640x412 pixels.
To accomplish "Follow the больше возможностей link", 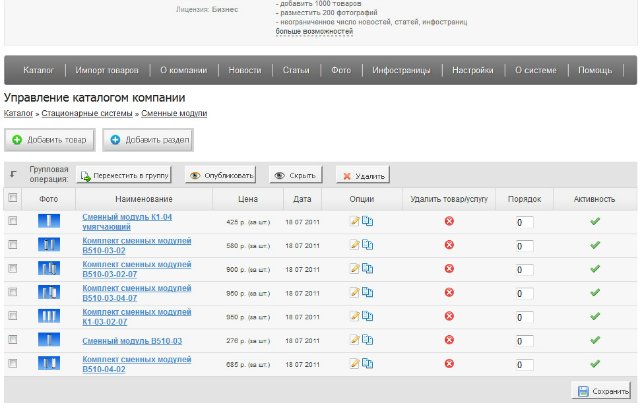I will (314, 31).
